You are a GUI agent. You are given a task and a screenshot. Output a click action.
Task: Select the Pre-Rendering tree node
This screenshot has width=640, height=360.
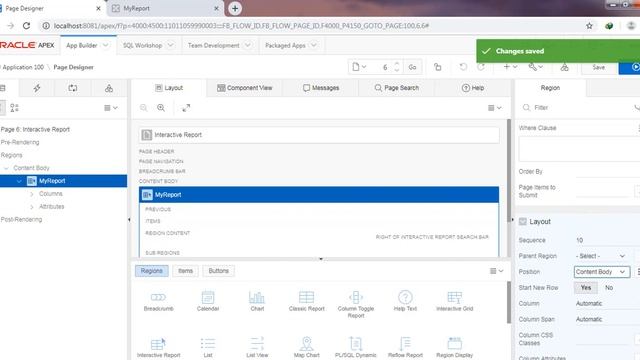tap(20, 142)
